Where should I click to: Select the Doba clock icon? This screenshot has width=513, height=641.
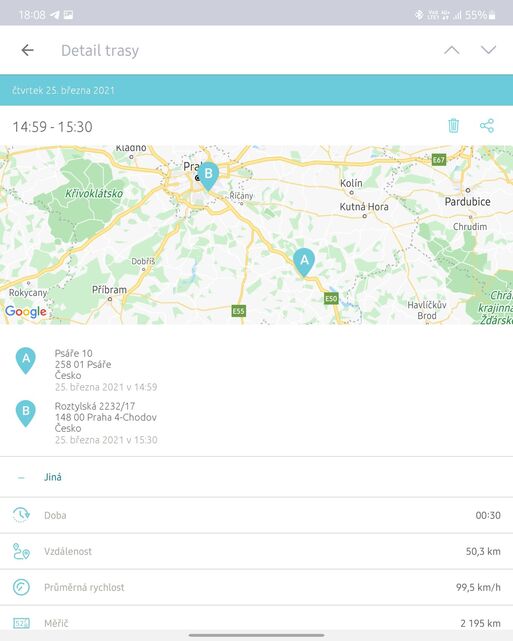[21, 515]
